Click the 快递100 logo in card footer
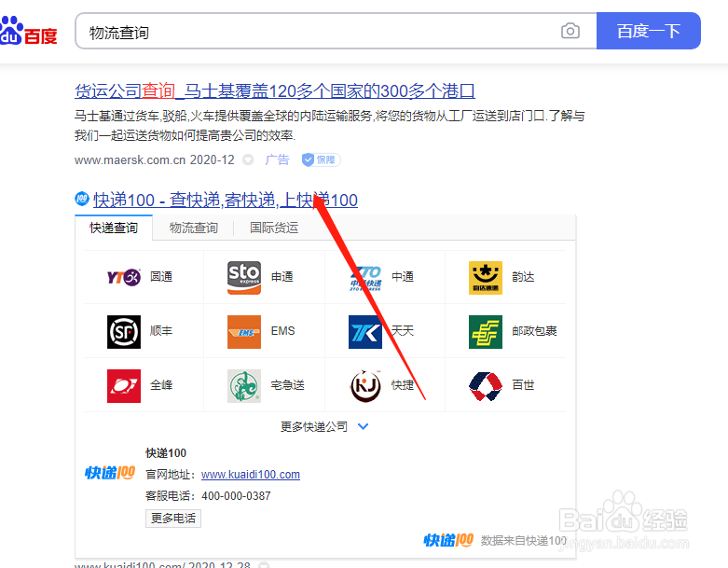This screenshot has width=728, height=568. click(448, 540)
